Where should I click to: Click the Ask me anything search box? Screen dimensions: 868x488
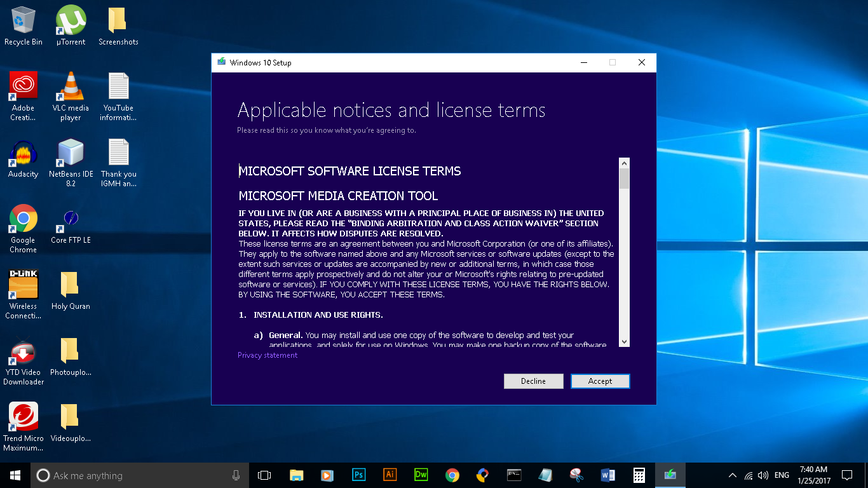pyautogui.click(x=127, y=475)
